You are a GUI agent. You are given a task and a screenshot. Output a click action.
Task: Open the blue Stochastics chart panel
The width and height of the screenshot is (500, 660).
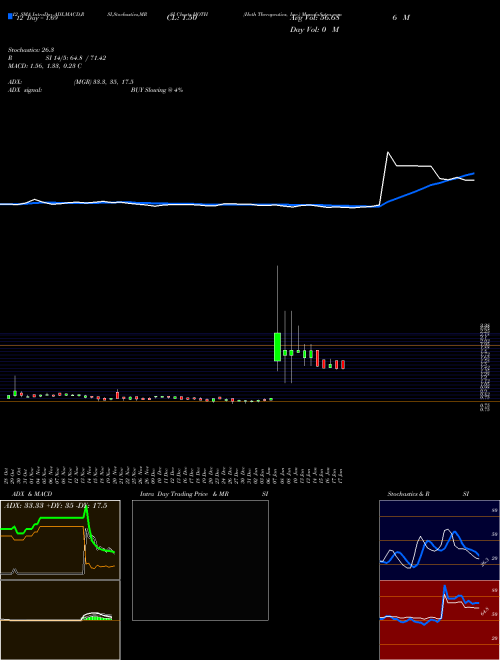439,540
